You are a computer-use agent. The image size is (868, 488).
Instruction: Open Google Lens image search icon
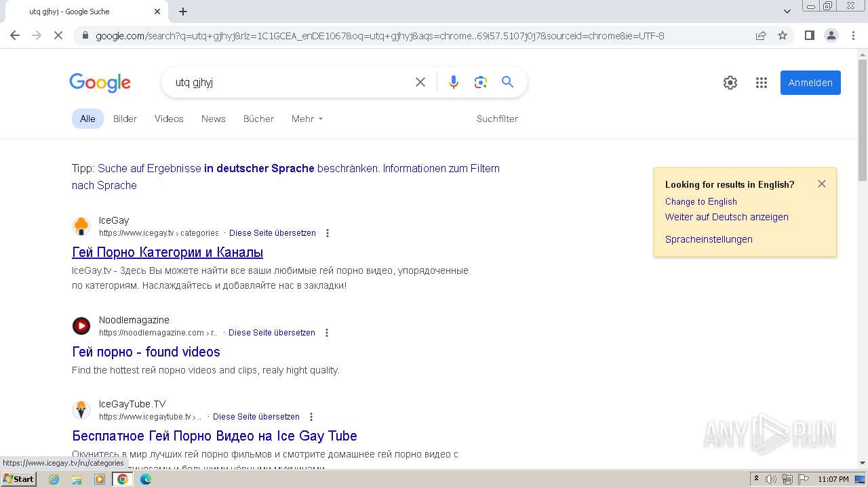(x=481, y=82)
